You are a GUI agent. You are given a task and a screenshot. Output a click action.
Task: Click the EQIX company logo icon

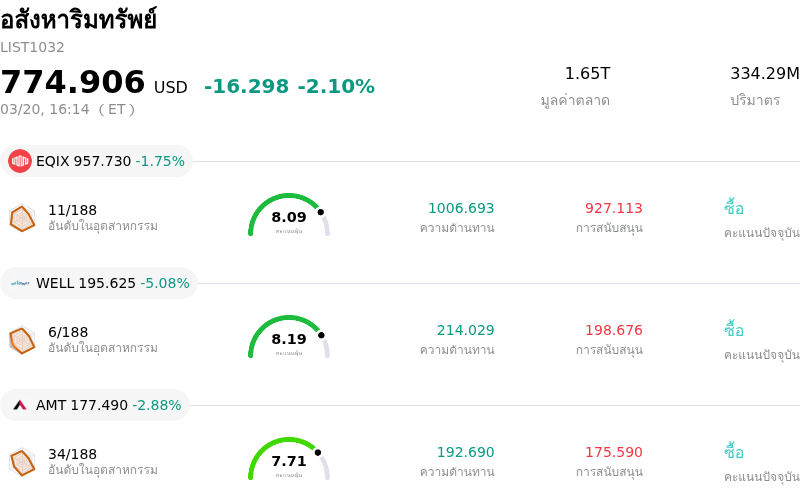(x=20, y=161)
